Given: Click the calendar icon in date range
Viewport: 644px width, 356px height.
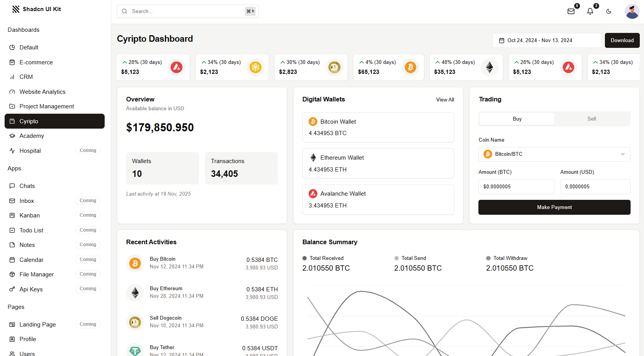Looking at the screenshot, I should 501,41.
